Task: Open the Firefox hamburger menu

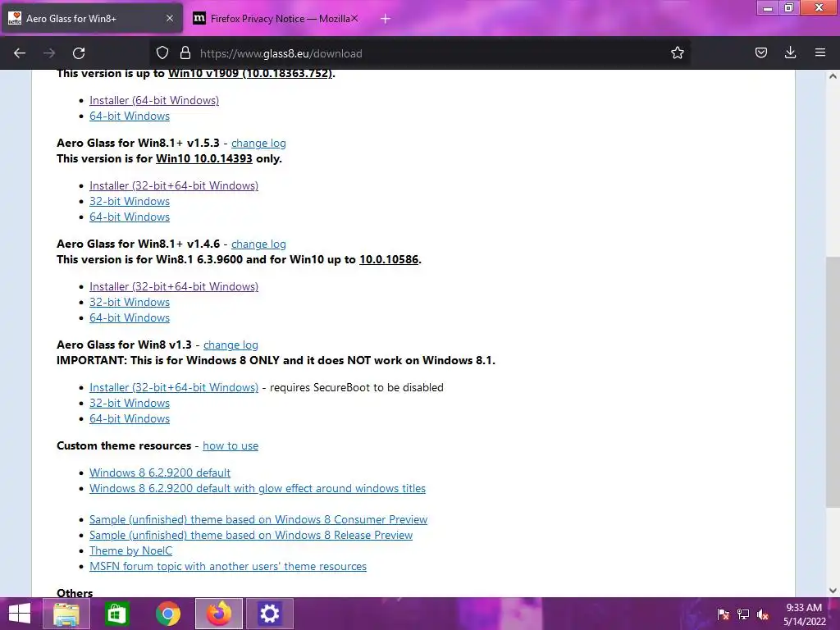Action: tap(819, 53)
